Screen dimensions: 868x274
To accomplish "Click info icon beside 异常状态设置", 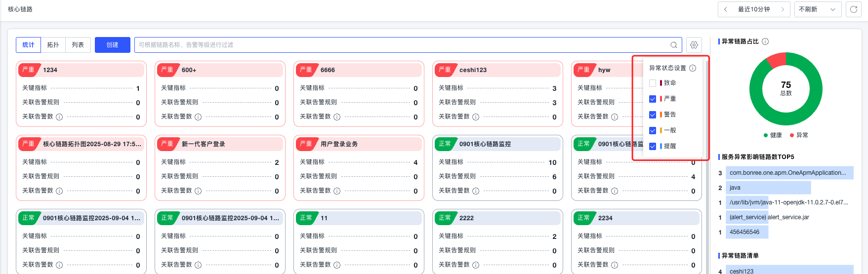I will 693,68.
